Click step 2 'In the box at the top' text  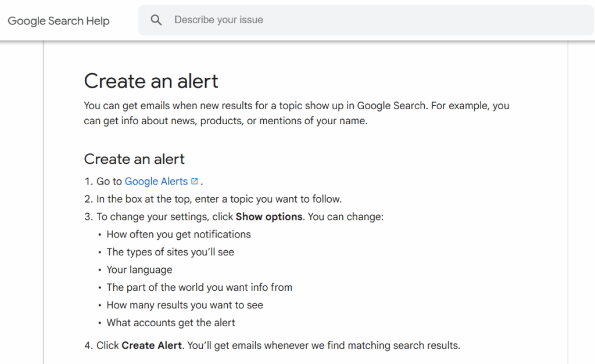pyautogui.click(x=219, y=199)
